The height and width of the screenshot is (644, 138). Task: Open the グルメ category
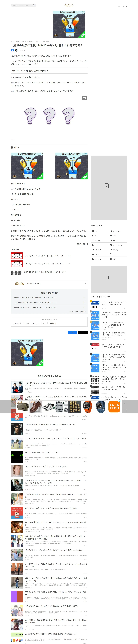(x=118, y=254)
